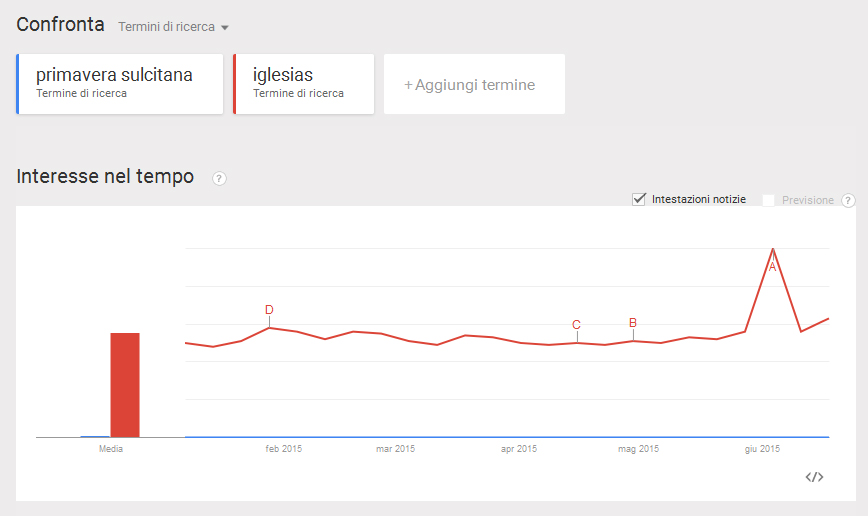This screenshot has height=516, width=868.
Task: Click the embed code icon below chart
Action: (x=814, y=477)
